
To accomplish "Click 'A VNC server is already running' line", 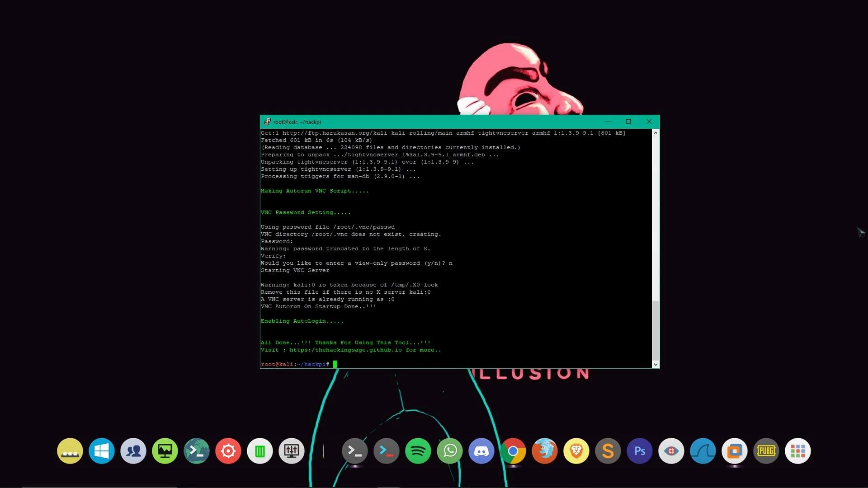I will point(328,299).
